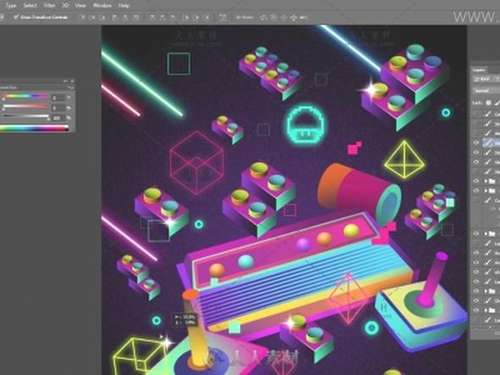Click the first align icon in options bar
This screenshot has height=375, width=500.
tap(83, 17)
